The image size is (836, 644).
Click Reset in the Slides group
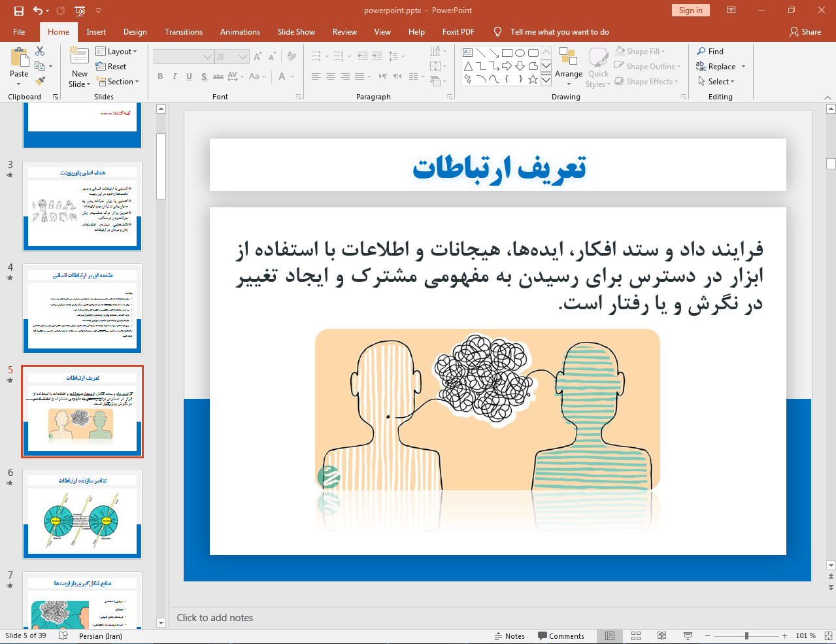pyautogui.click(x=111, y=67)
